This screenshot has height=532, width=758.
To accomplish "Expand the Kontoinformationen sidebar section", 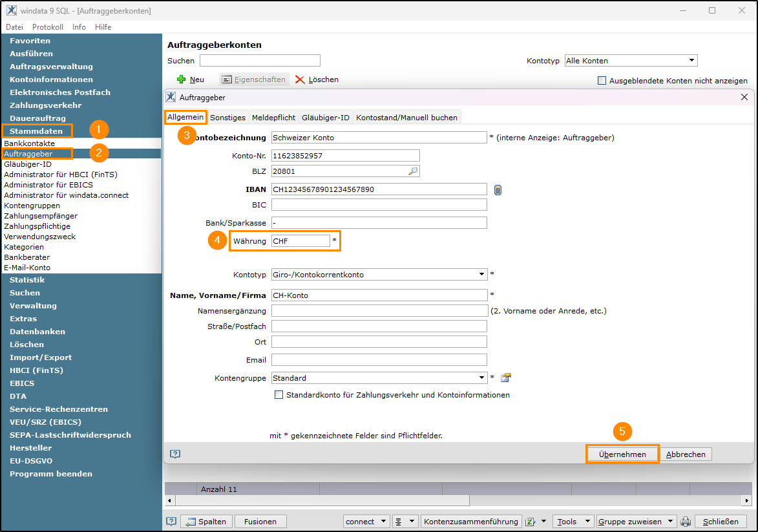I will click(51, 80).
